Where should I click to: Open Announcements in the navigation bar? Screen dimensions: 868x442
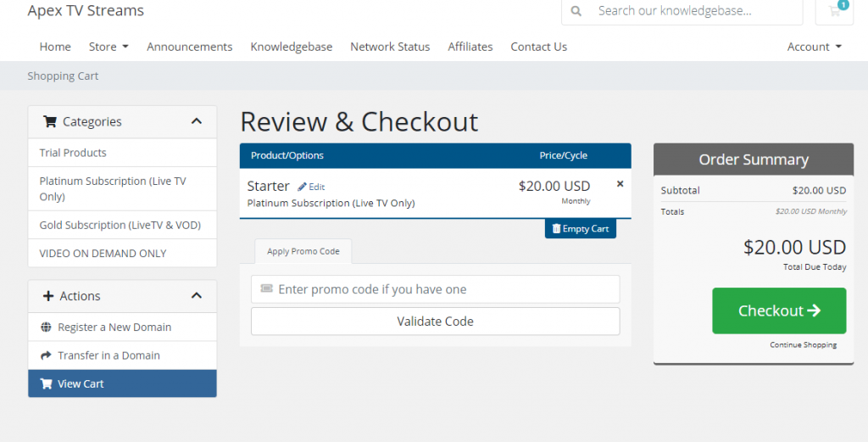189,47
